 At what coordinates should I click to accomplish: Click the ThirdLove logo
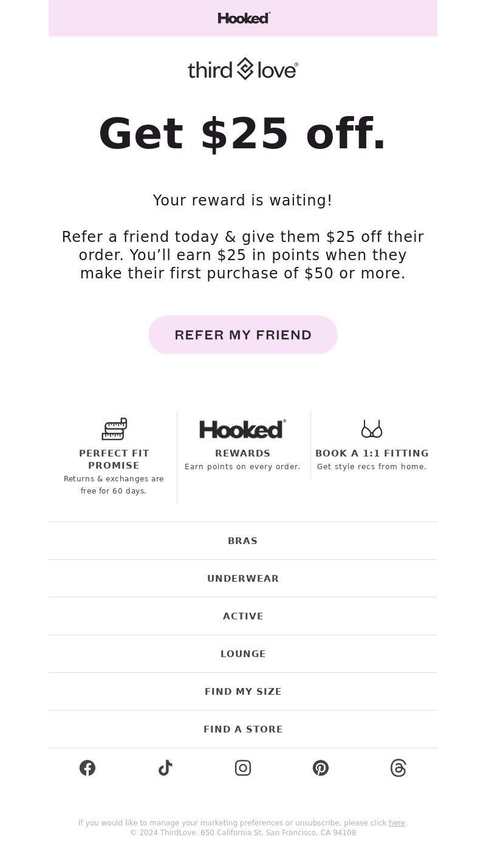(243, 69)
